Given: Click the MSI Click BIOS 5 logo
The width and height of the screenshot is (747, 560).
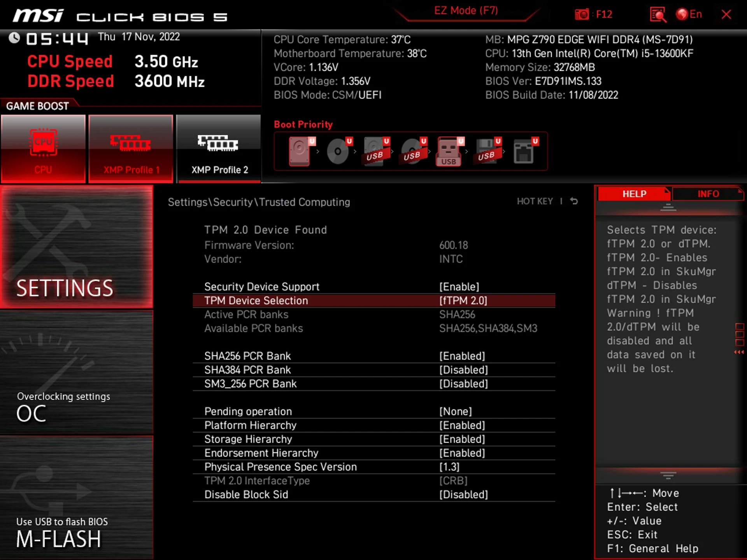Looking at the screenshot, I should click(120, 16).
